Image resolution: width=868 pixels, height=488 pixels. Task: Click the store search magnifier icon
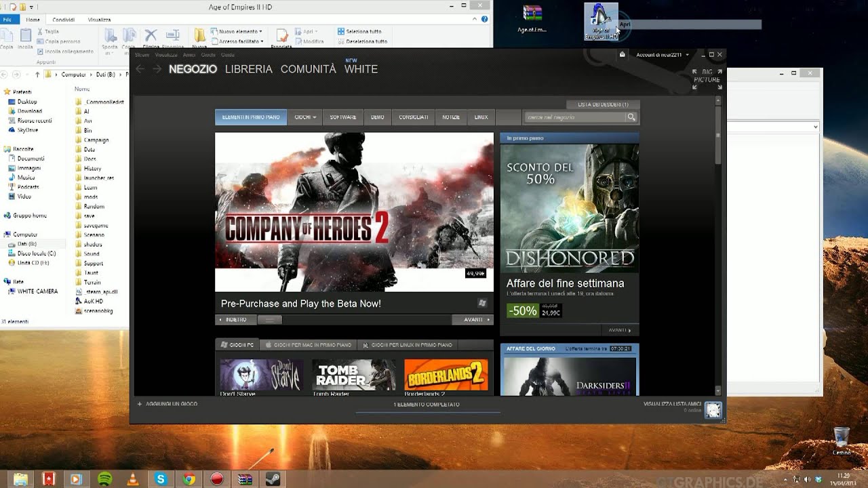pyautogui.click(x=631, y=117)
